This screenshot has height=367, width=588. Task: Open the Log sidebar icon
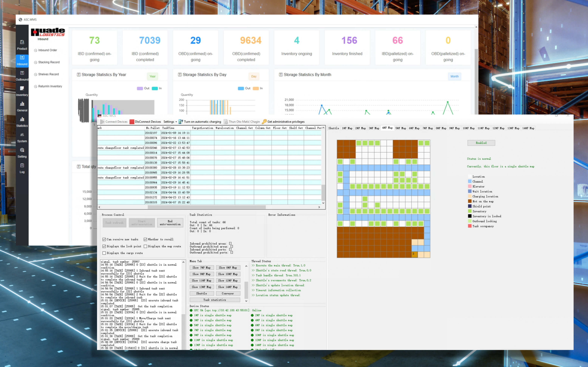pyautogui.click(x=22, y=165)
